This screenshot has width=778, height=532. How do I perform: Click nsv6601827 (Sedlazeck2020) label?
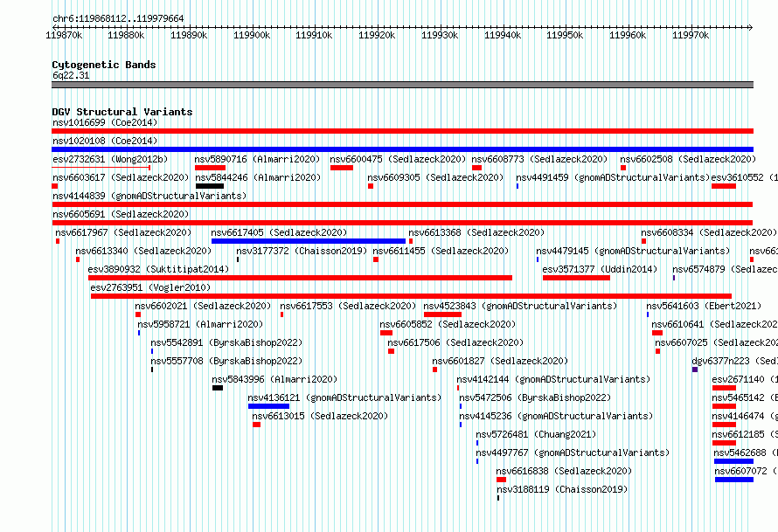[500, 361]
